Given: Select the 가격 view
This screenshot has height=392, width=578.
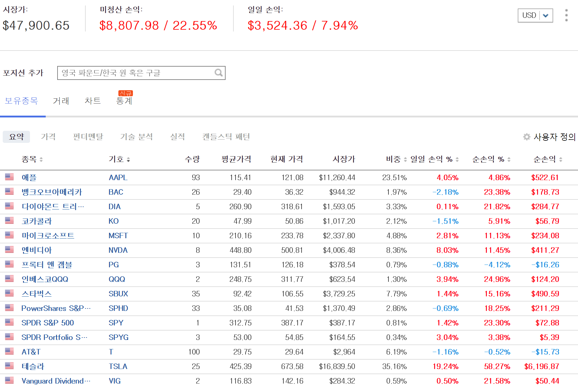Looking at the screenshot, I should coord(48,137).
